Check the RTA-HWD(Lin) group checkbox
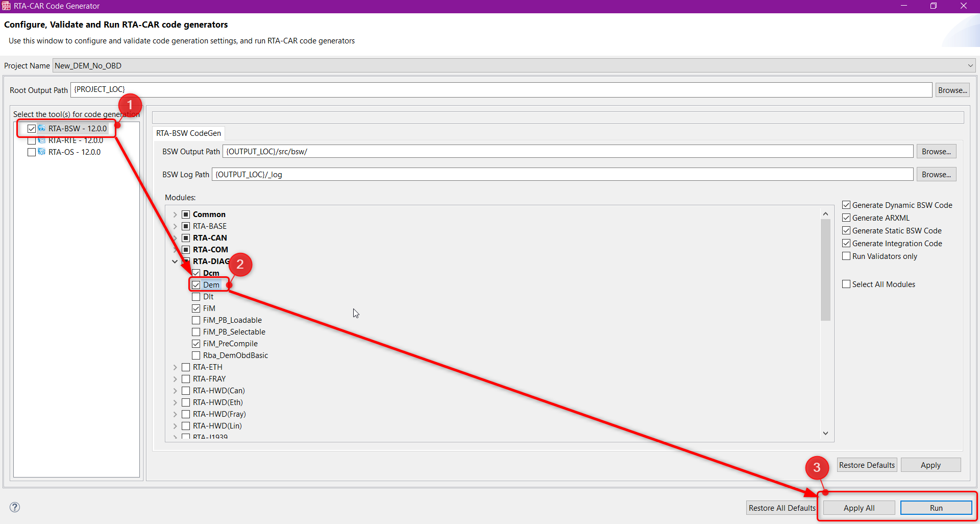Image resolution: width=980 pixels, height=524 pixels. pos(186,426)
